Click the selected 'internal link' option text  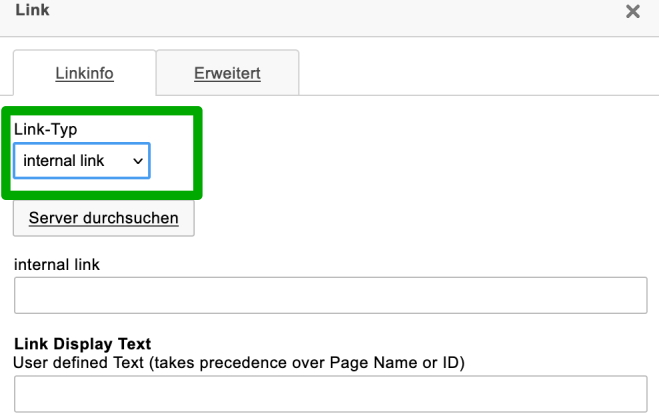(x=64, y=161)
